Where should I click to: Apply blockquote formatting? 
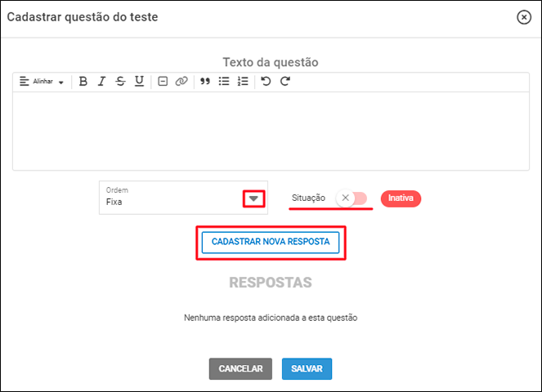[205, 82]
